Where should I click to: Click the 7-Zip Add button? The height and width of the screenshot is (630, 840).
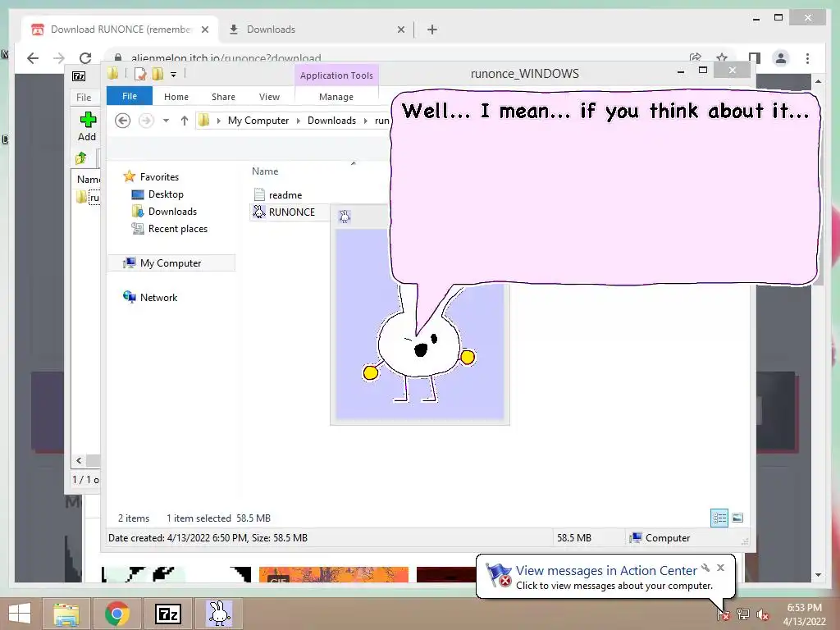pyautogui.click(x=87, y=127)
